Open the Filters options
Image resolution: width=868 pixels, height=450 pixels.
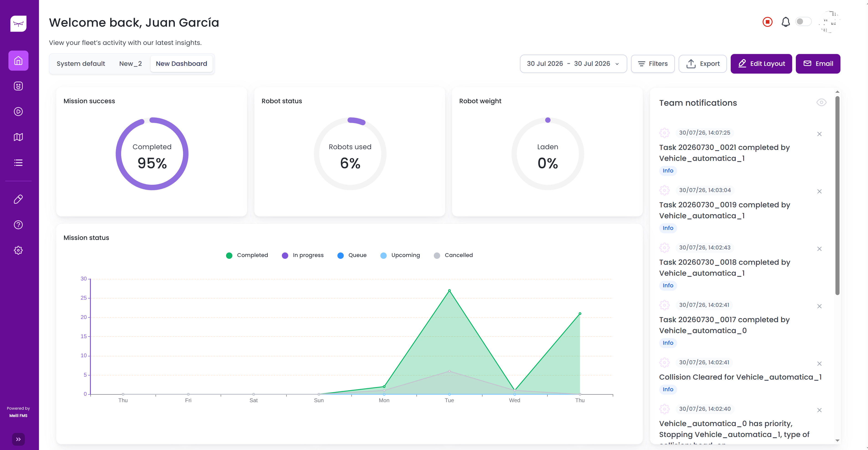pos(653,64)
